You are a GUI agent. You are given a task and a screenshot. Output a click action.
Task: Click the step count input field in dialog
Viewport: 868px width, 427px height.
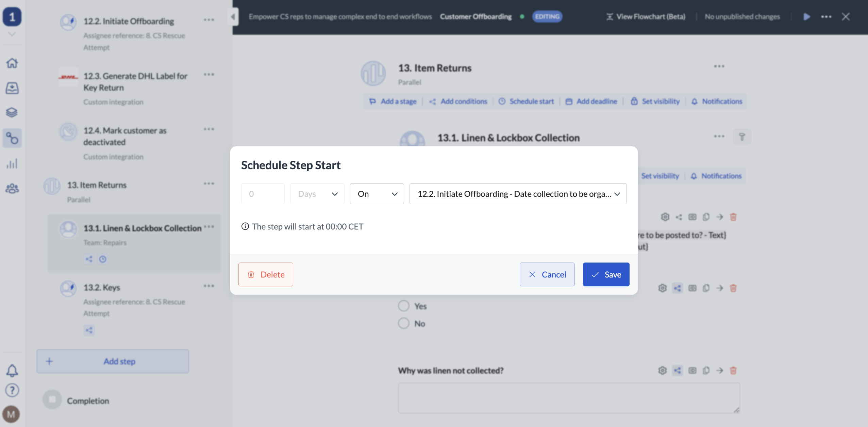pos(263,193)
